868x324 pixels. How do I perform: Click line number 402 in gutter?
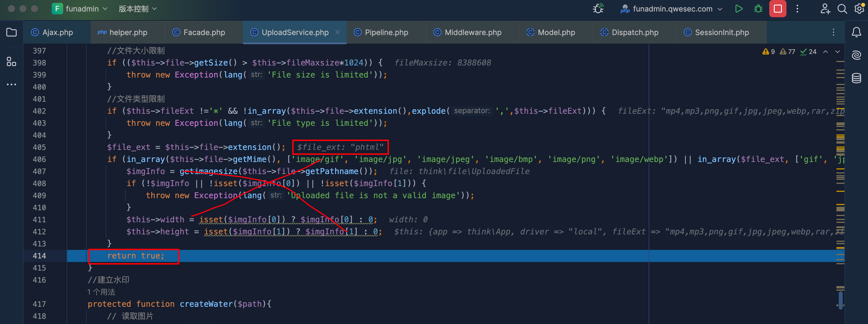pos(39,111)
